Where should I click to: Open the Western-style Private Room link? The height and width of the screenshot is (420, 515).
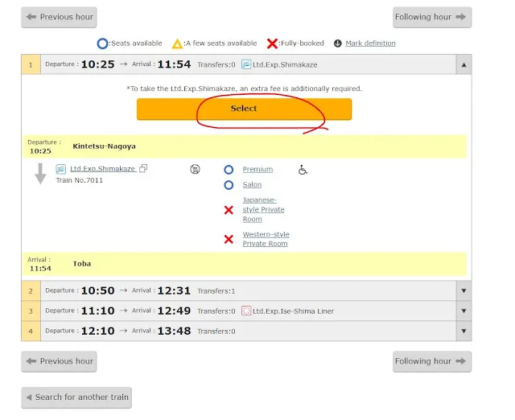pos(266,239)
